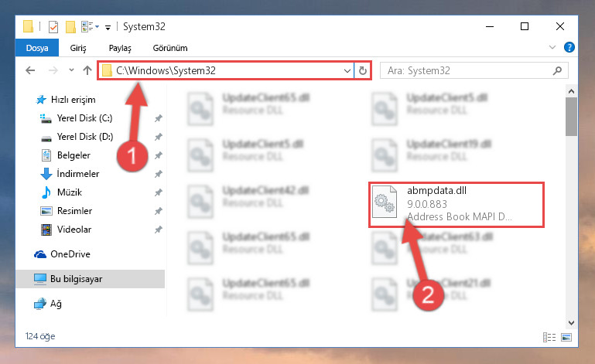
Task: Go up one folder level arrow
Action: (87, 70)
